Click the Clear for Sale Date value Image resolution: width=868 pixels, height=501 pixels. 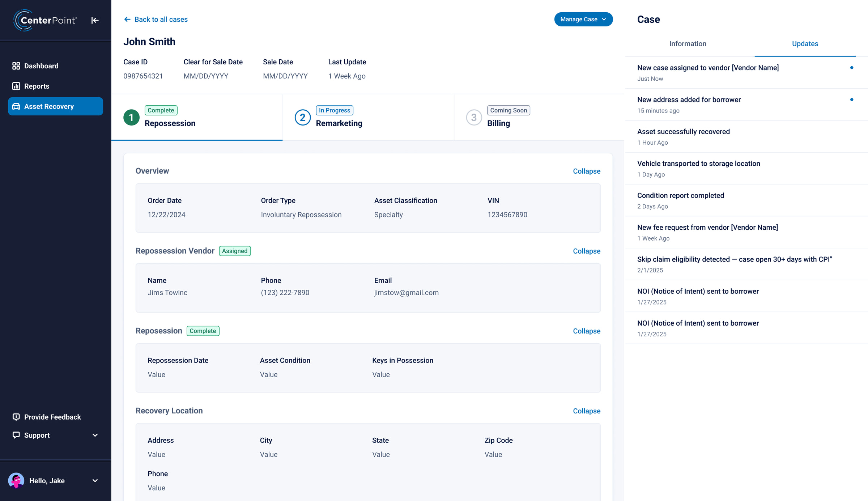coord(206,76)
